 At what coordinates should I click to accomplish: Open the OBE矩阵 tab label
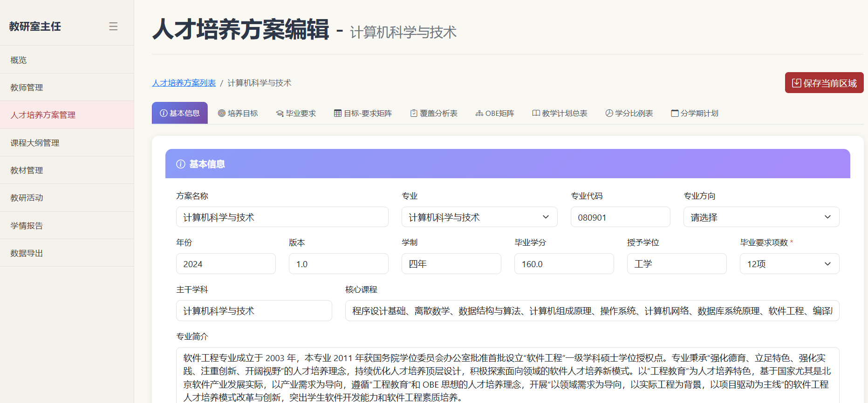click(x=500, y=113)
